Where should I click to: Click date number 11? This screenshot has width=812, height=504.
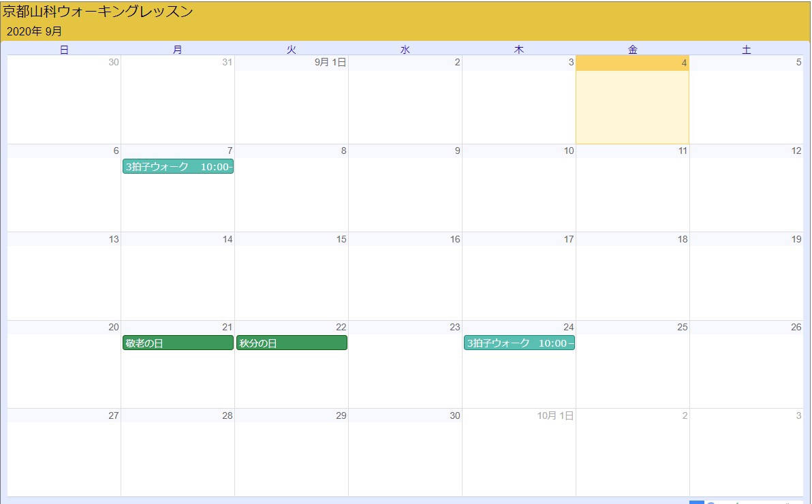(683, 151)
